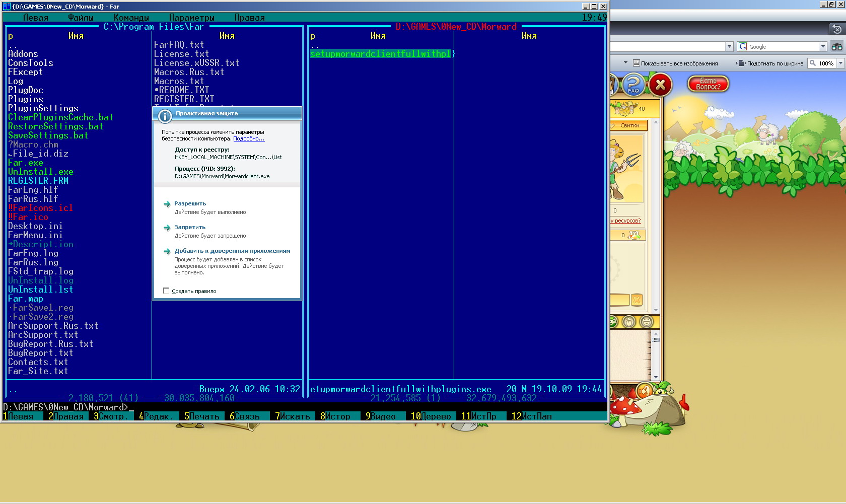Image resolution: width=846 pixels, height=504 pixels.
Task: Toggle Показывать все изображения in the browser
Action: (675, 63)
